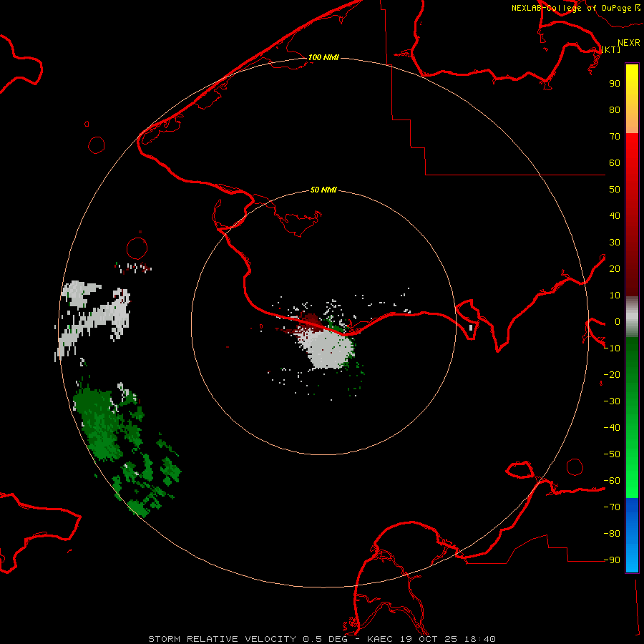Click the 0.5 DEG elevation text

[325, 639]
